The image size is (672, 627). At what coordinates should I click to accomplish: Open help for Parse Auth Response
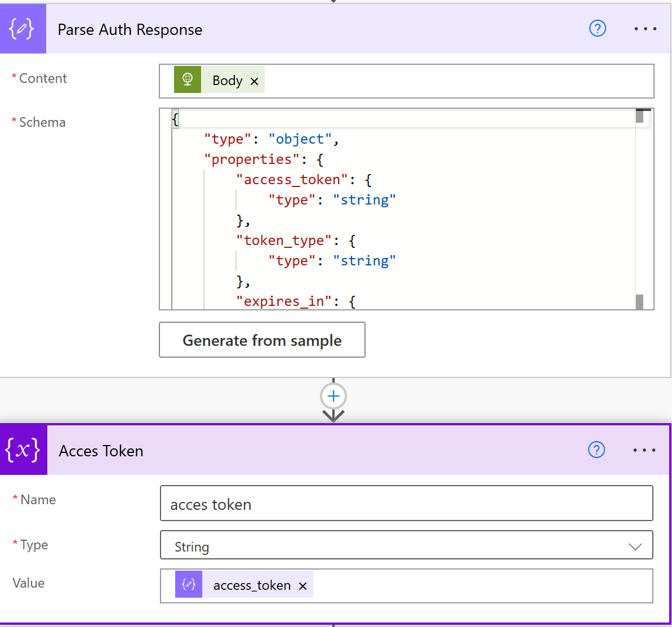coord(597,29)
